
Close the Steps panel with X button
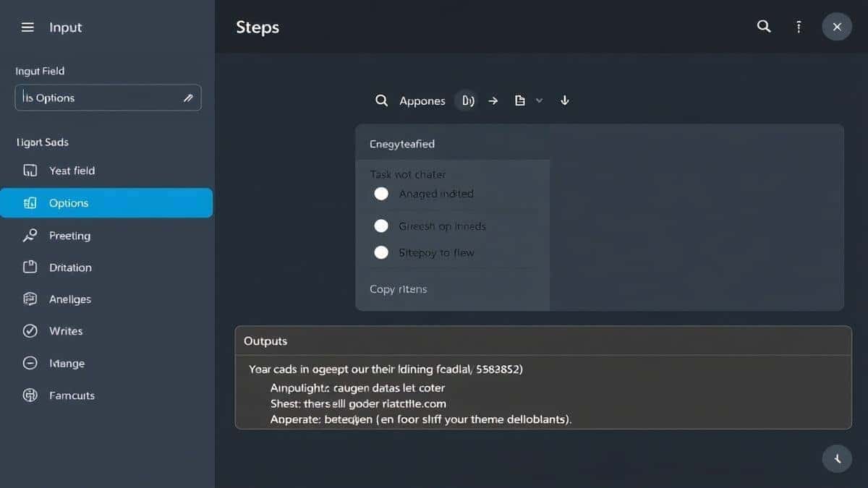[837, 27]
